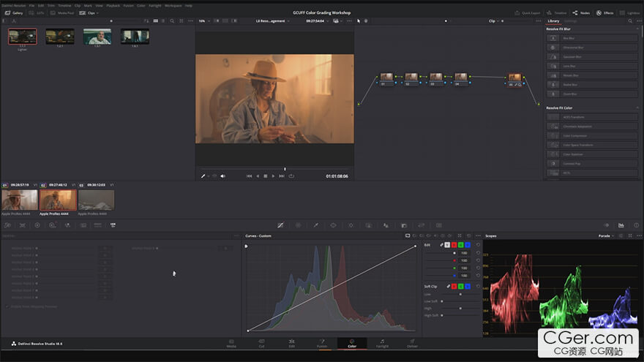Toggle Soft Clip red channel
Viewport: 644px width, 362px height.
(454, 287)
